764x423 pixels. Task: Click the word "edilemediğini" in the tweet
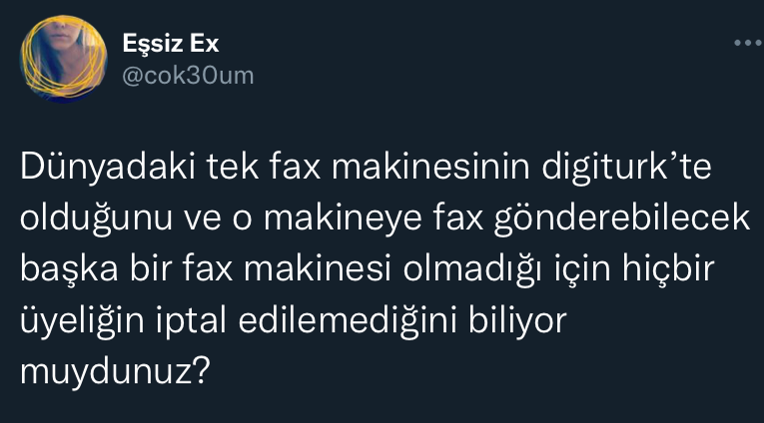(x=348, y=322)
